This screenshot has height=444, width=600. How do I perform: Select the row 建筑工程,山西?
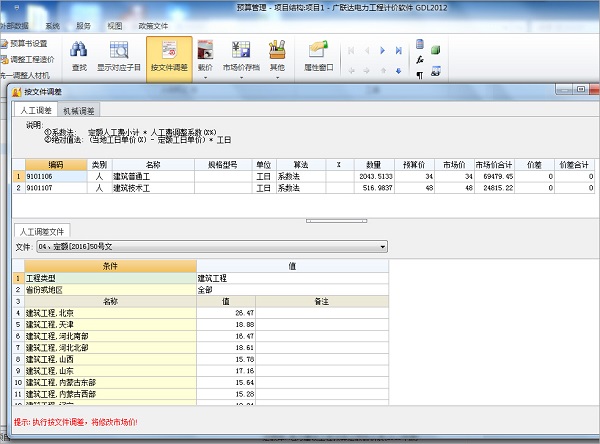coord(201,359)
